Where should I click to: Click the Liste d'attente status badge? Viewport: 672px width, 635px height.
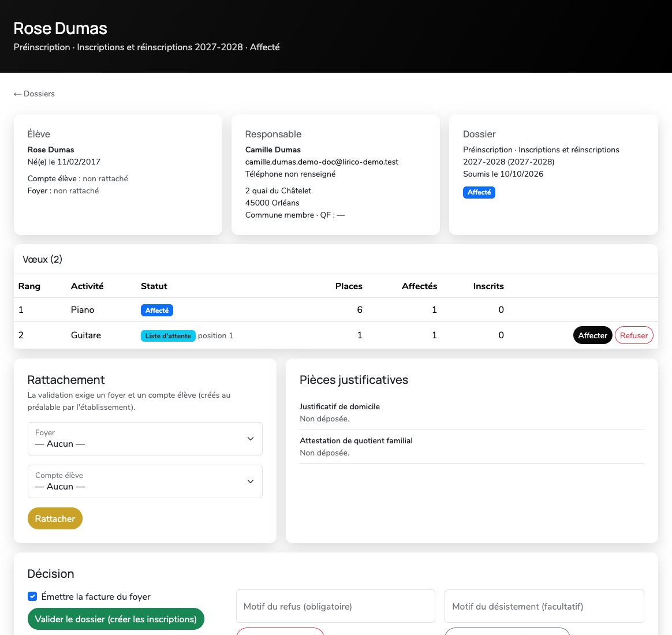[168, 336]
